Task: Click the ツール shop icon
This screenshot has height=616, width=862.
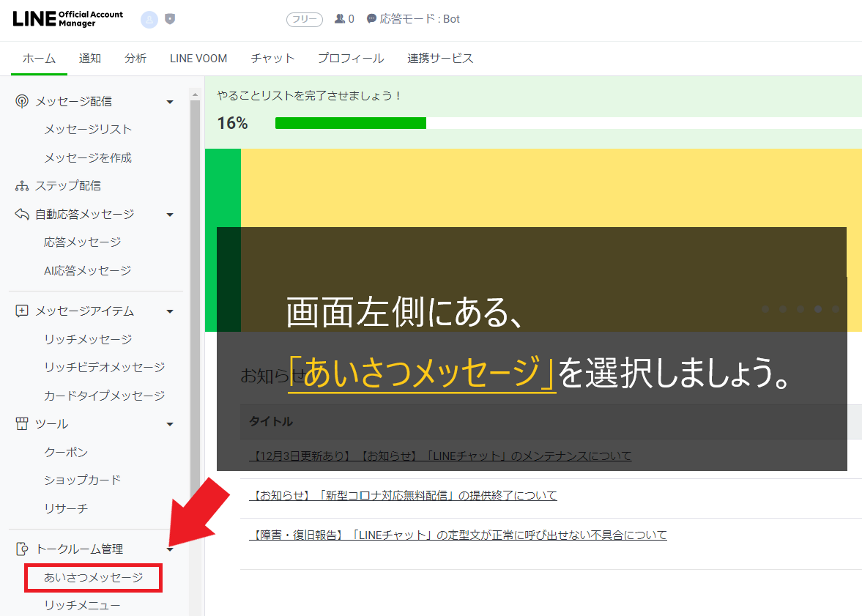Action: coord(22,424)
